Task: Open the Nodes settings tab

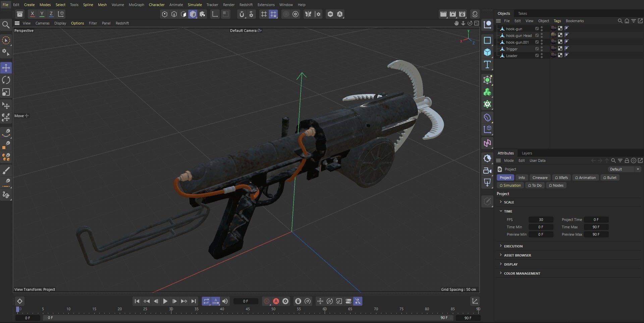Action: pyautogui.click(x=556, y=185)
